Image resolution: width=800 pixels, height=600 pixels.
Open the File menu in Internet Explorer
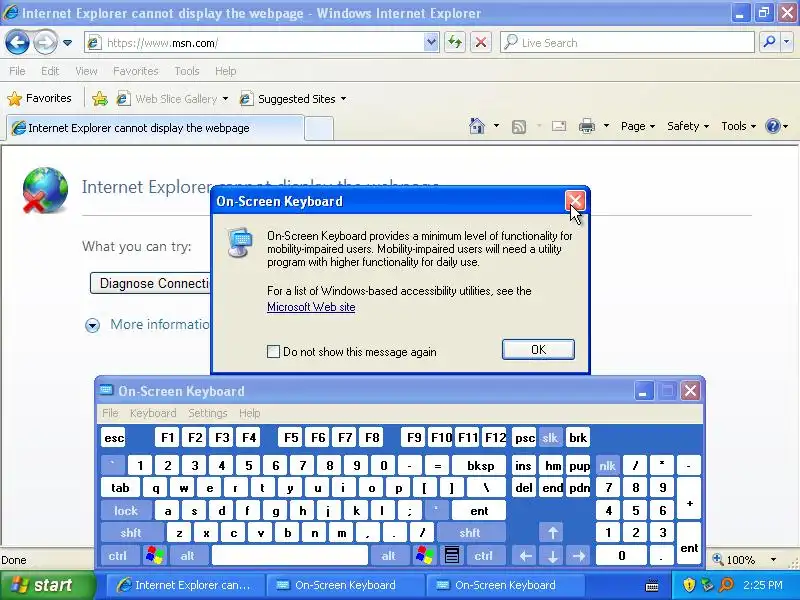click(x=17, y=71)
